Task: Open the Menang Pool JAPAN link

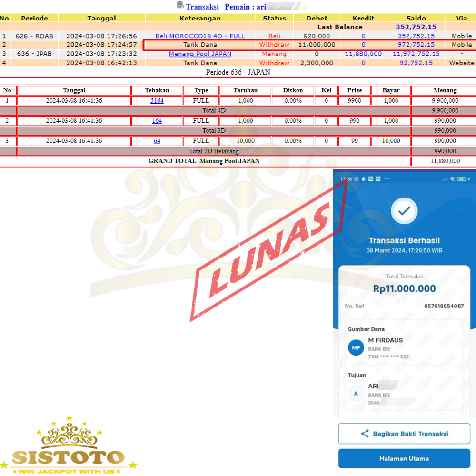Action: (200, 54)
